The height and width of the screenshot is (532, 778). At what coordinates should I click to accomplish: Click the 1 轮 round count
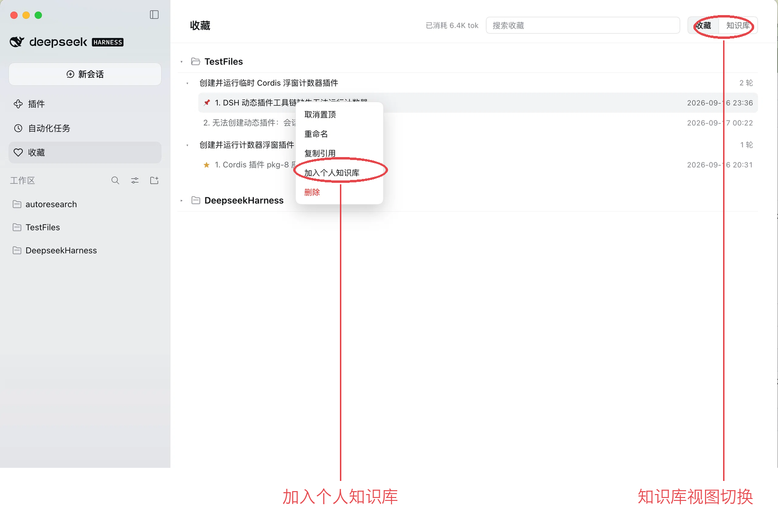746,145
